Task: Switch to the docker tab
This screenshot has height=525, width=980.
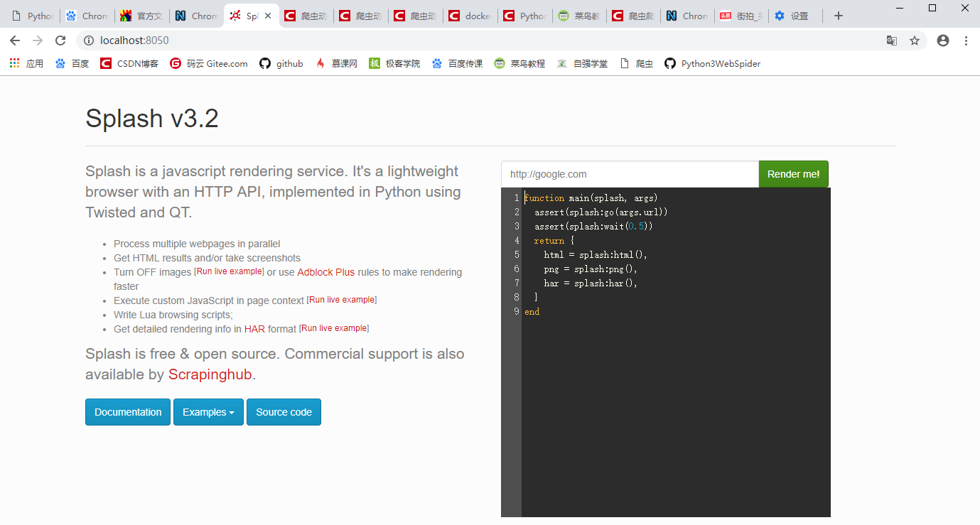Action: click(x=470, y=16)
